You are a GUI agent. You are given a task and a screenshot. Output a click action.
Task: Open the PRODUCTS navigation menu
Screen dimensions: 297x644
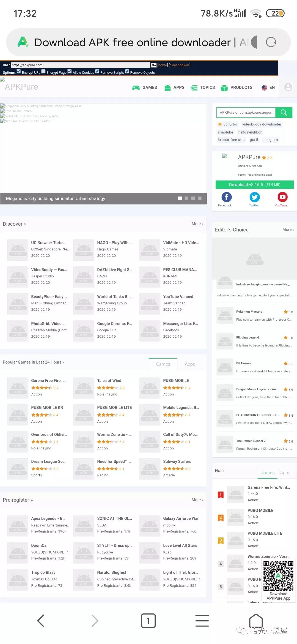237,88
